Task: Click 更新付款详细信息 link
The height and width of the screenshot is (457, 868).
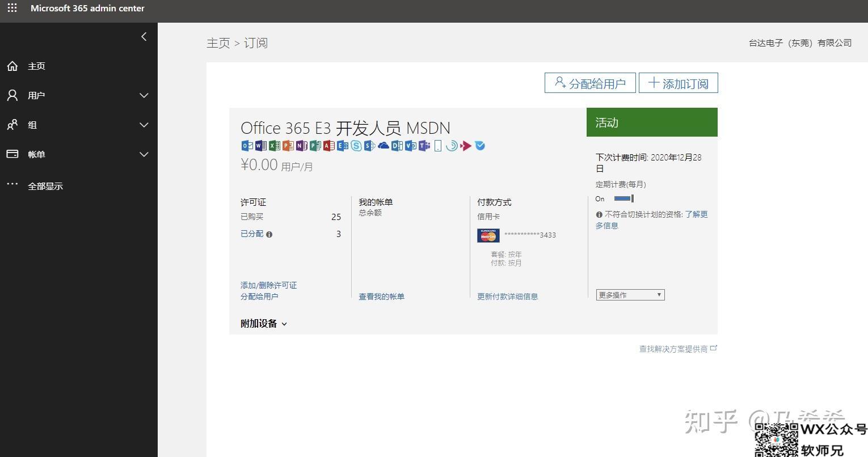Action: click(x=507, y=297)
